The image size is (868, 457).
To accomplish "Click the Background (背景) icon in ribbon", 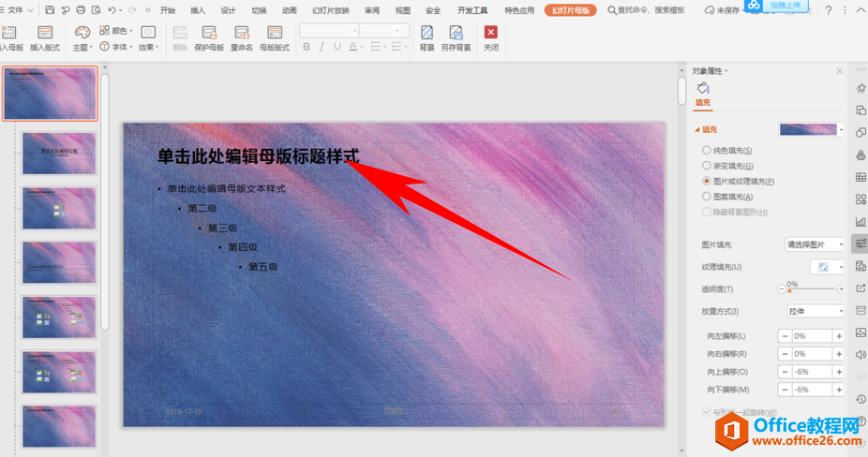I will tap(427, 37).
